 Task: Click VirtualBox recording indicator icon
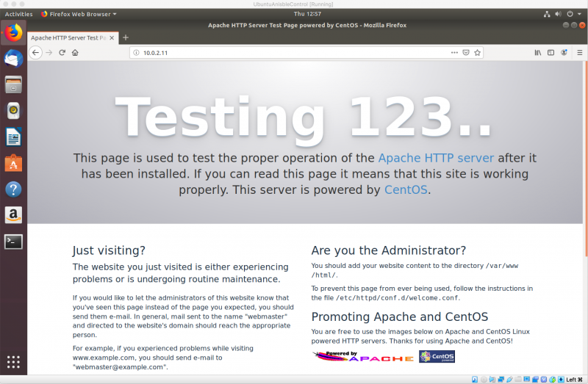point(536,380)
